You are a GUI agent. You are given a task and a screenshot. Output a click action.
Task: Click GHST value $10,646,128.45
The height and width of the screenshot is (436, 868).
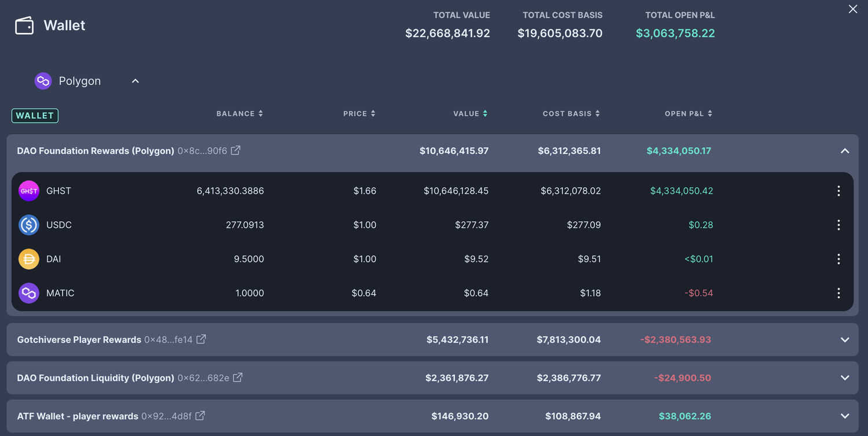tap(456, 191)
